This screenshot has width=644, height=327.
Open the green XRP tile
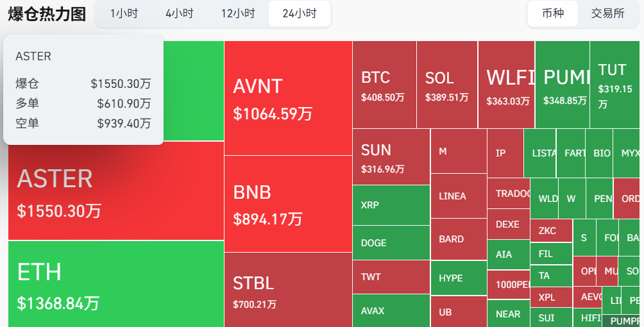pyautogui.click(x=391, y=205)
